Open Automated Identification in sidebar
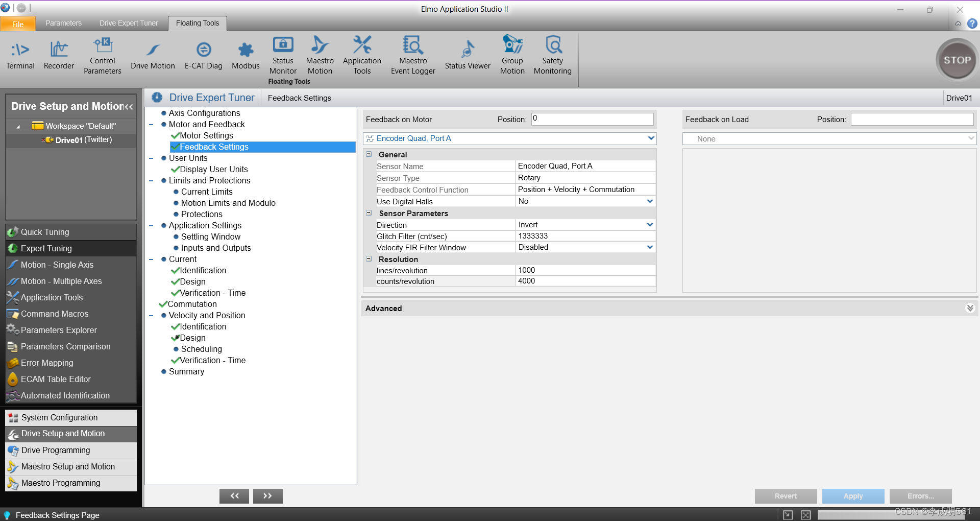 coord(71,395)
